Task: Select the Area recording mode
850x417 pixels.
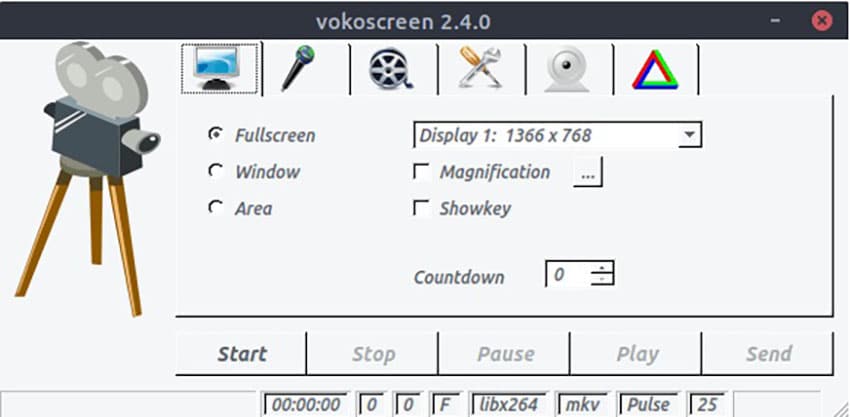Action: tap(216, 208)
